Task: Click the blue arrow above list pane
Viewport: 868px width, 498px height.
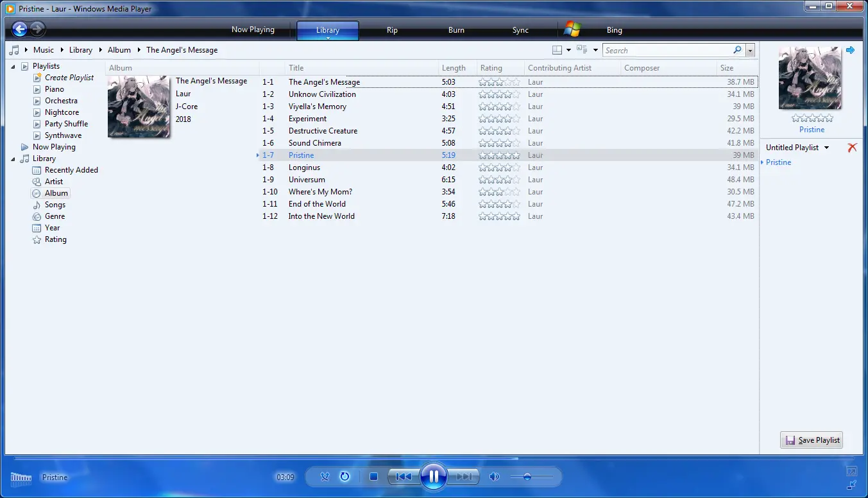Action: point(851,50)
